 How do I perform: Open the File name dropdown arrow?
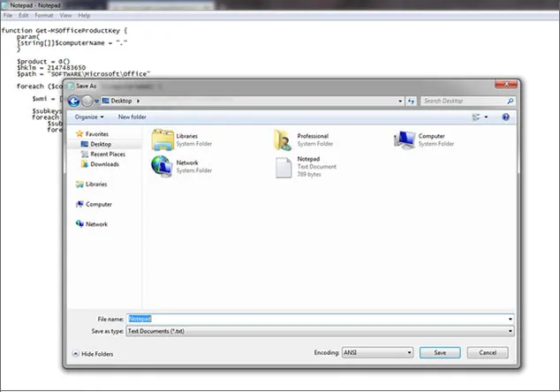pyautogui.click(x=511, y=319)
